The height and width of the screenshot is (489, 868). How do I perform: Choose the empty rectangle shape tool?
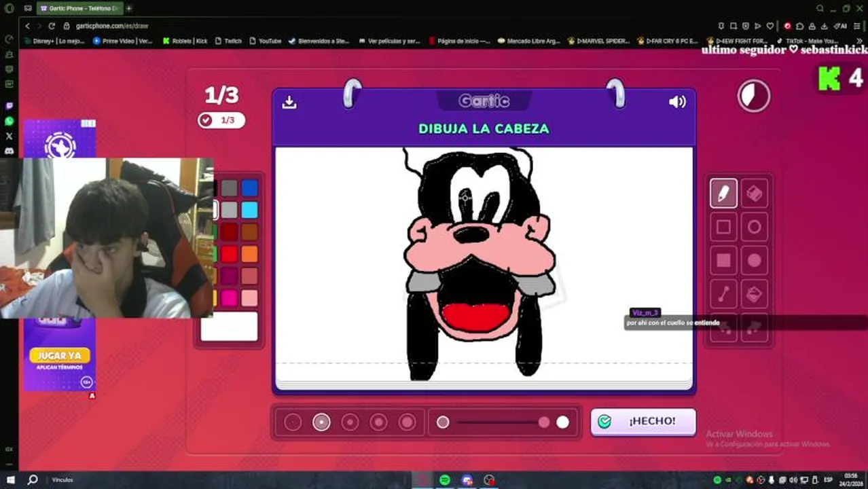pos(723,228)
